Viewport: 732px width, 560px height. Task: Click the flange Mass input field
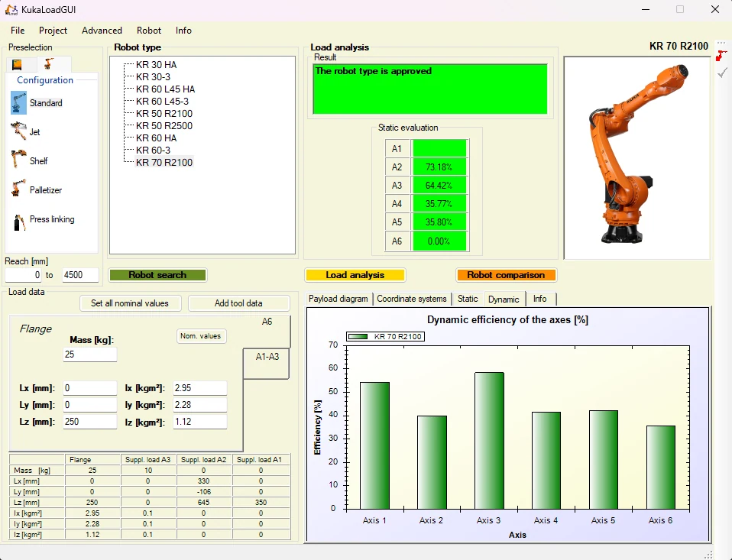[89, 354]
